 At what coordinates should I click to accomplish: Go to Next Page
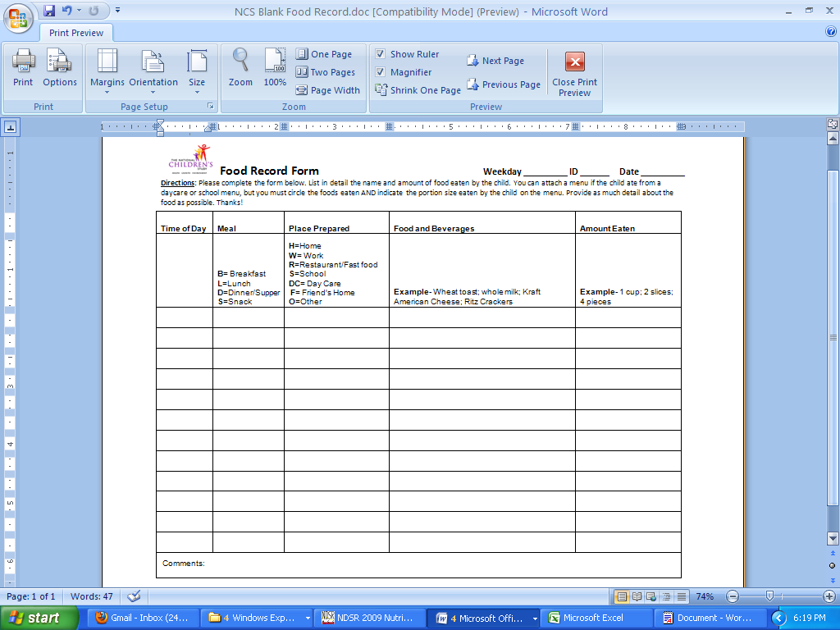pyautogui.click(x=495, y=61)
